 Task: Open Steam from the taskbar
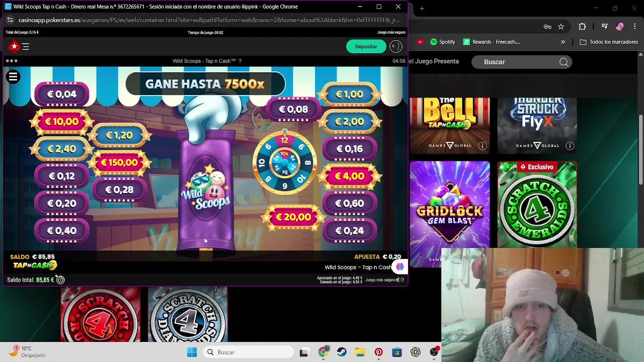click(x=341, y=352)
